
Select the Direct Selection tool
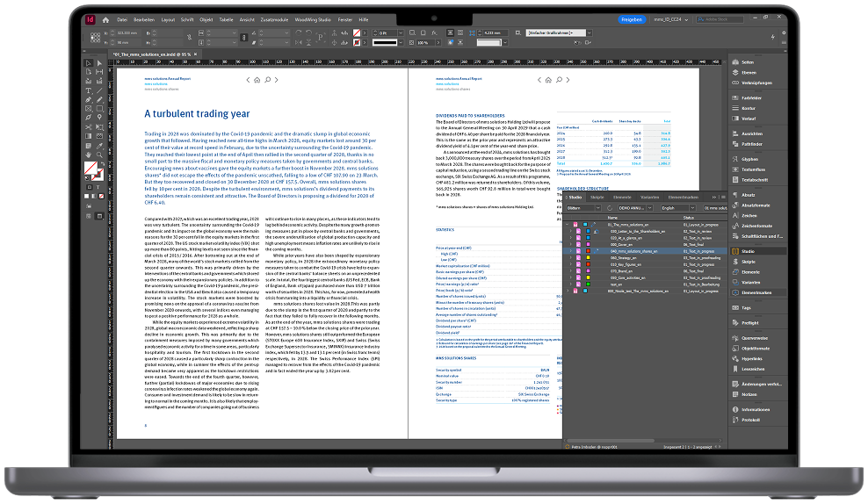(x=99, y=63)
